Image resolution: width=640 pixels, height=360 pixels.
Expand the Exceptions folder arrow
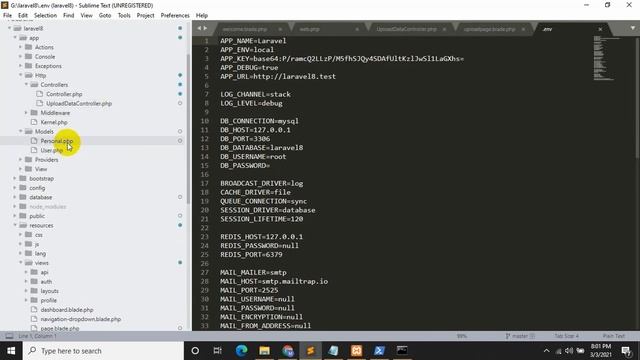click(x=20, y=66)
